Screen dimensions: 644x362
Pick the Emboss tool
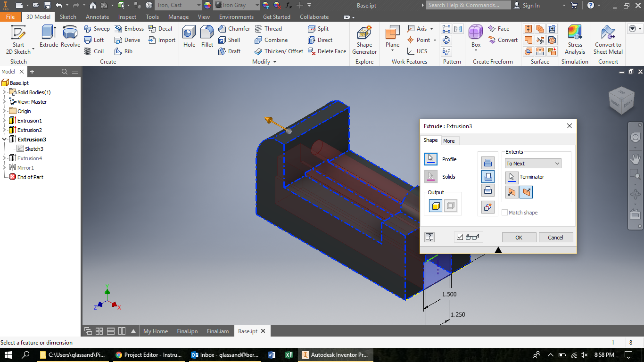click(x=129, y=29)
